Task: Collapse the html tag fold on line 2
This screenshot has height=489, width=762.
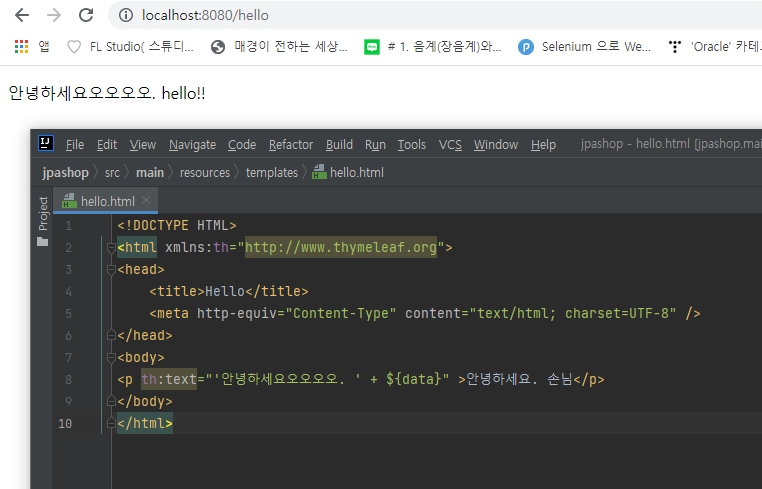Action: (111, 248)
